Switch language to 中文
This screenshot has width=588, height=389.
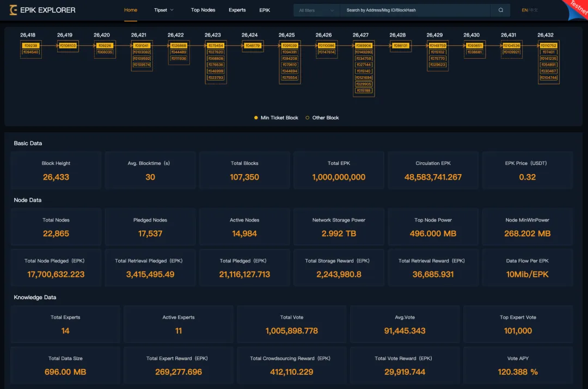point(534,10)
